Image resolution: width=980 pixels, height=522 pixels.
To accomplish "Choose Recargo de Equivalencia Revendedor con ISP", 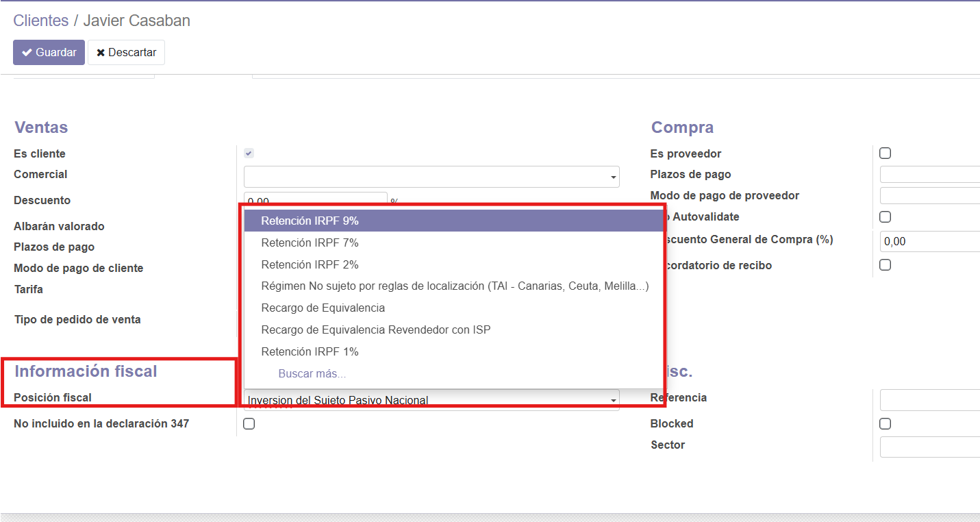I will tap(376, 330).
